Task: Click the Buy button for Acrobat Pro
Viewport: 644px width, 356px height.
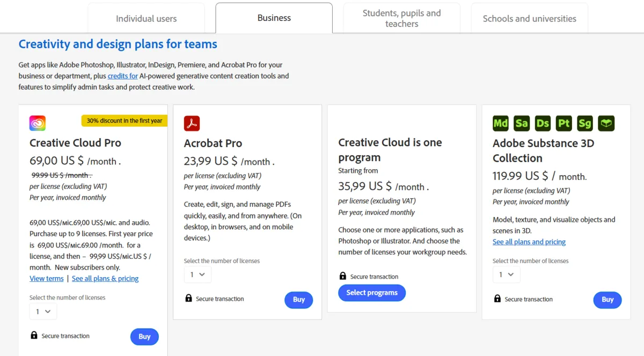Action: point(298,300)
